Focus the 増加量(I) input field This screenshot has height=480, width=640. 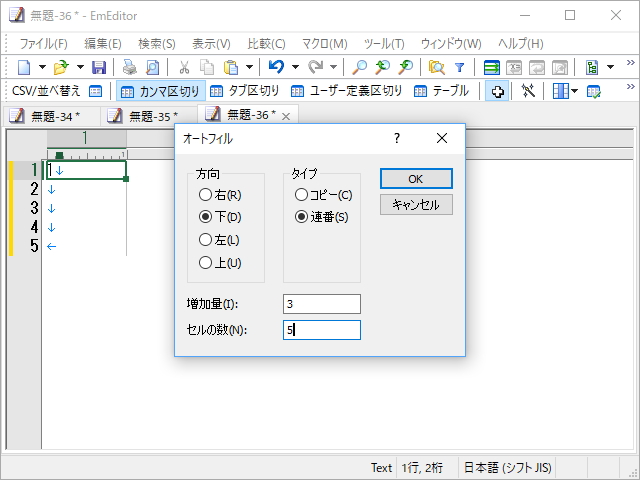(322, 304)
